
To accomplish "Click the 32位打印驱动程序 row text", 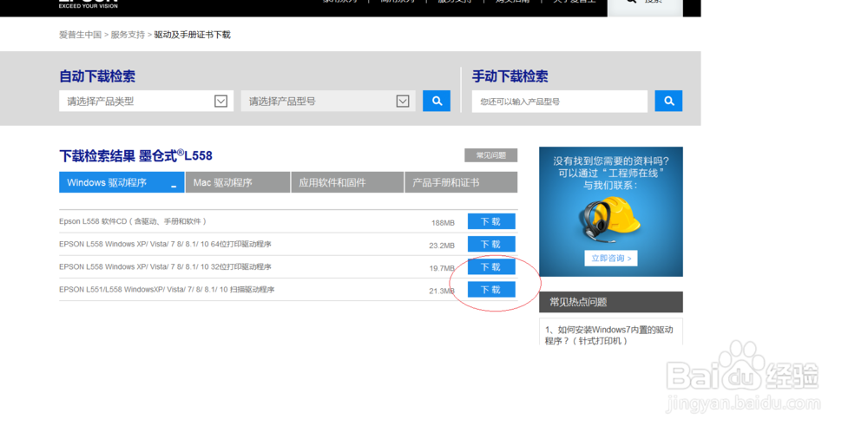I will [165, 267].
